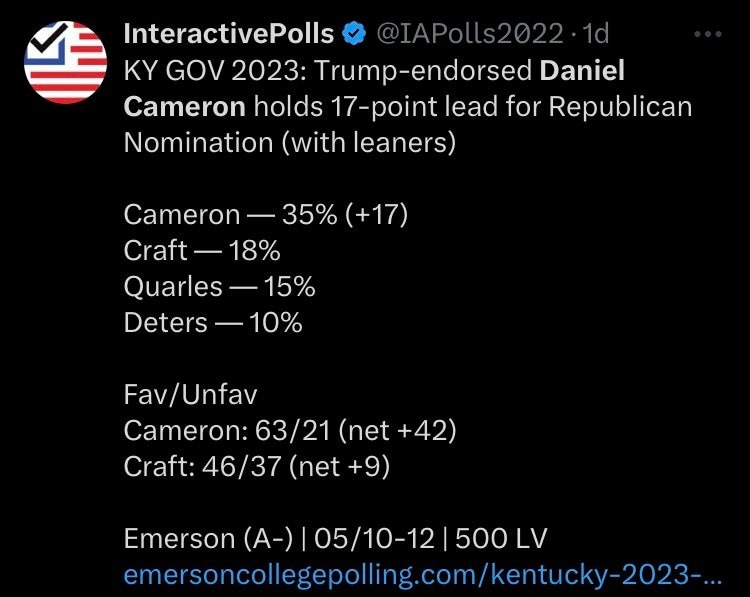Click the 'Deters — 10%' result line
Image resolution: width=750 pixels, height=597 pixels.
[213, 323]
